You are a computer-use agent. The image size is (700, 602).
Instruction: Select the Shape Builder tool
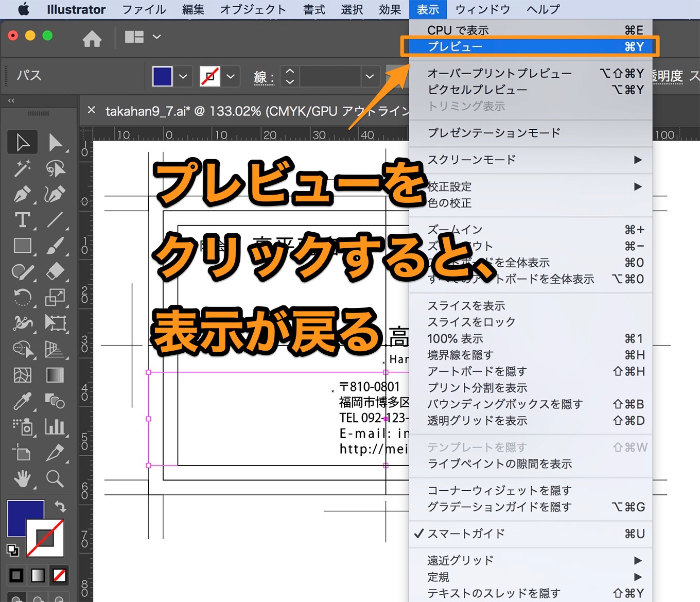point(23,349)
